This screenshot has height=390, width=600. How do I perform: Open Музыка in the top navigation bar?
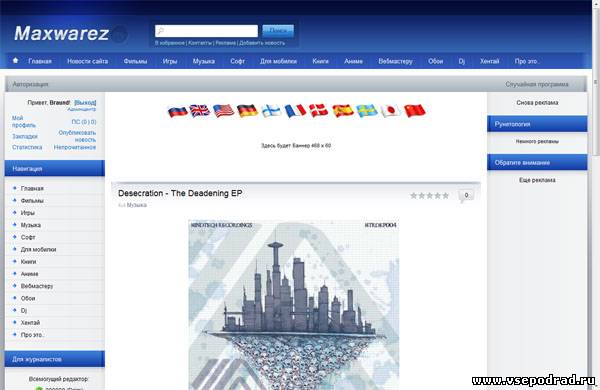coord(204,61)
